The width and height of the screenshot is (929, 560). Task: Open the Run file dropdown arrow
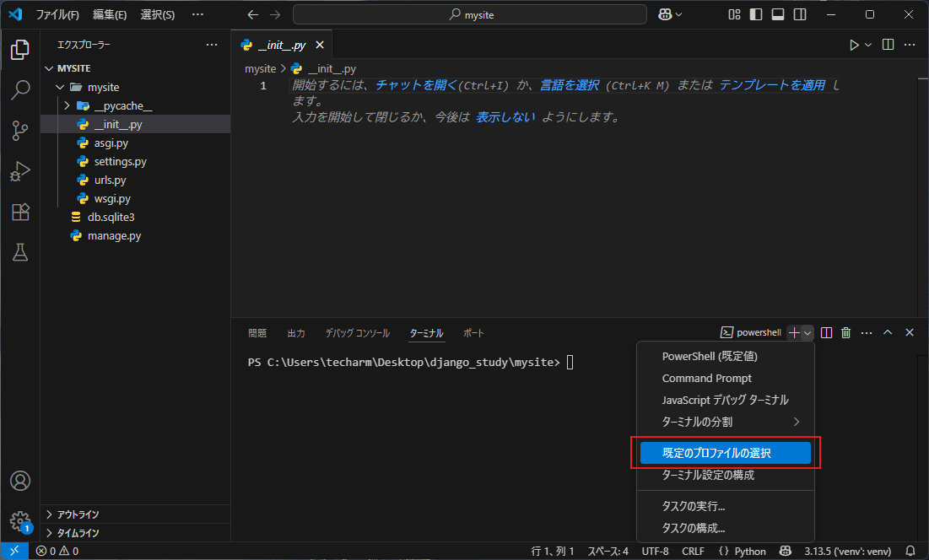(868, 45)
